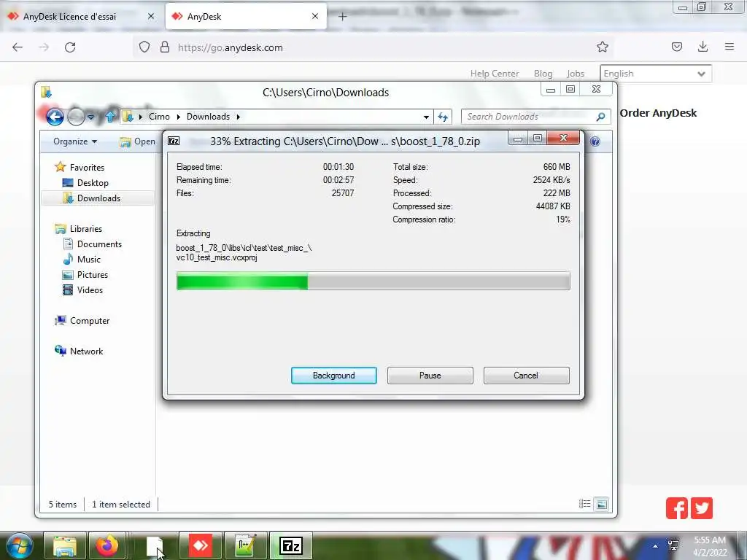The image size is (747, 560).
Task: Click the search magnifier icon in Explorer
Action: (601, 117)
